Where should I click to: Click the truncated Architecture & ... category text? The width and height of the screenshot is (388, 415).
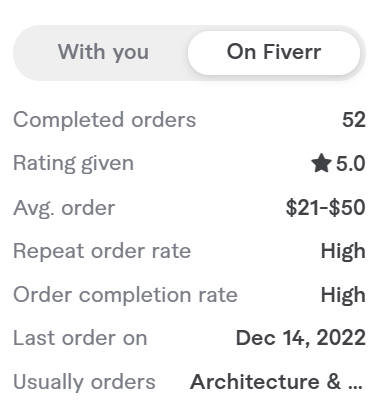pyautogui.click(x=276, y=381)
